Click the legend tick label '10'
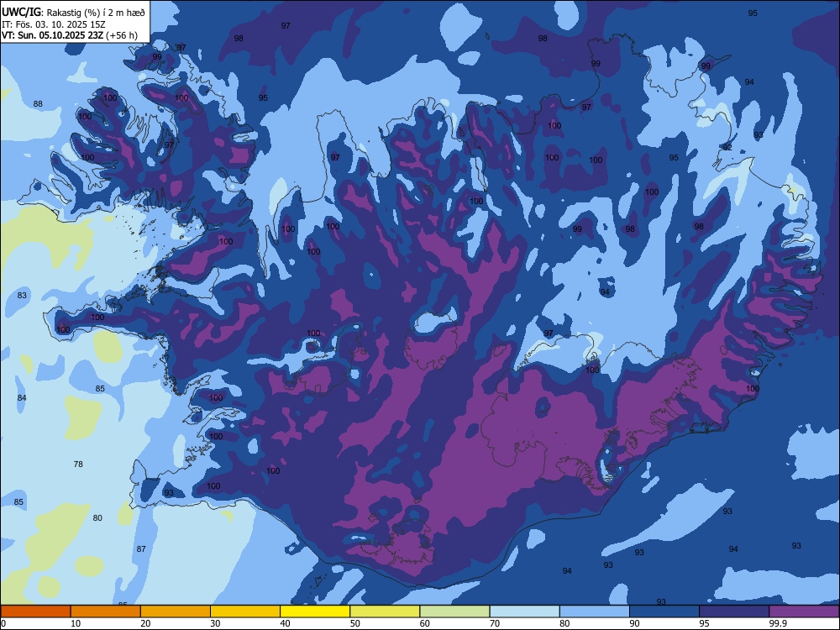The width and height of the screenshot is (840, 630). click(76, 623)
